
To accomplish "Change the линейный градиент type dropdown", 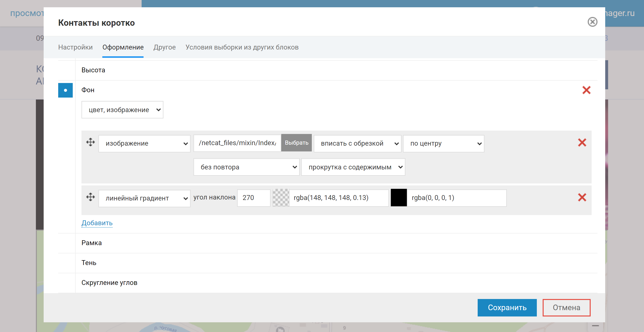I will 144,199.
